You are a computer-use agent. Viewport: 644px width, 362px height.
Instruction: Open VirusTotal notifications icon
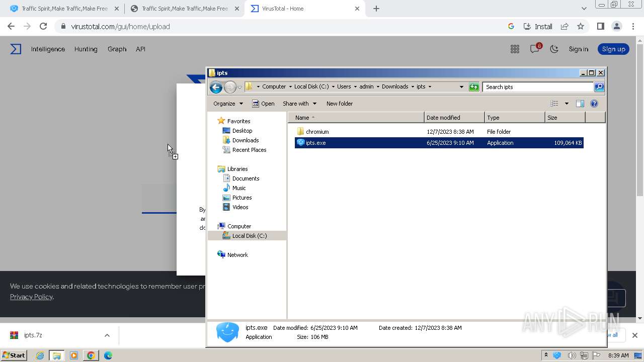tap(535, 49)
